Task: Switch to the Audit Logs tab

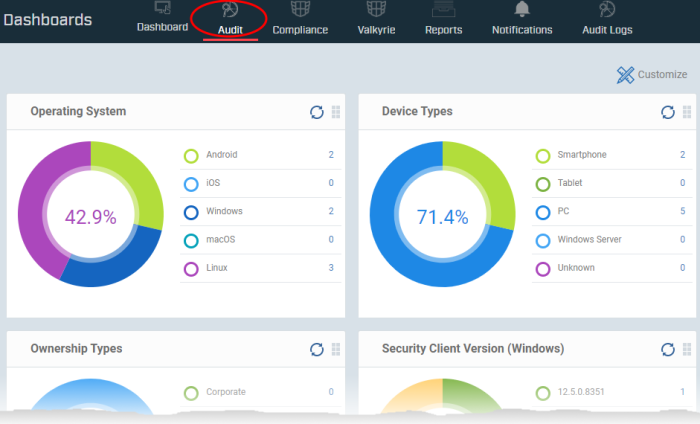Action: 607,19
